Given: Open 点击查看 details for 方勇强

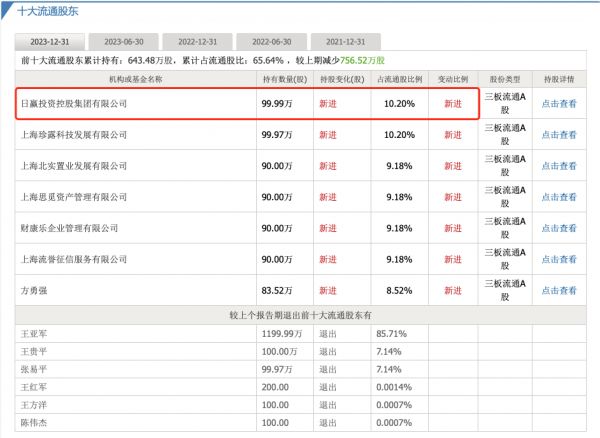Looking at the screenshot, I should (559, 291).
